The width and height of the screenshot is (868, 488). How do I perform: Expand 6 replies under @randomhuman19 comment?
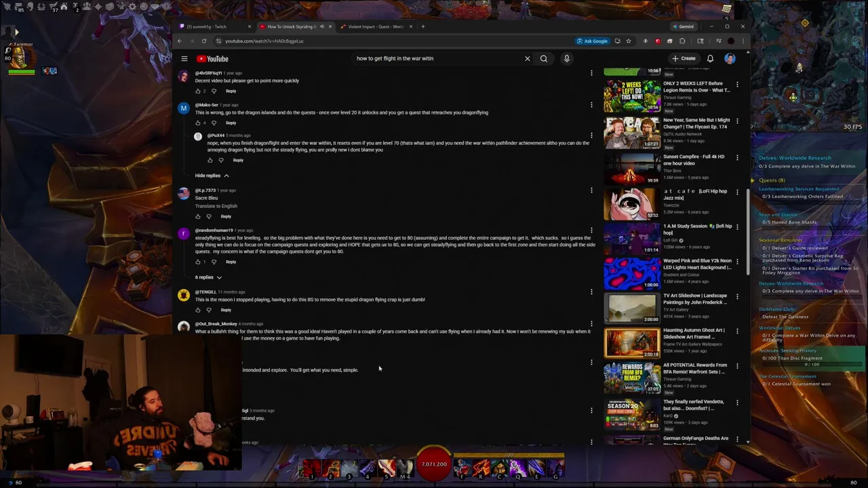coord(208,277)
